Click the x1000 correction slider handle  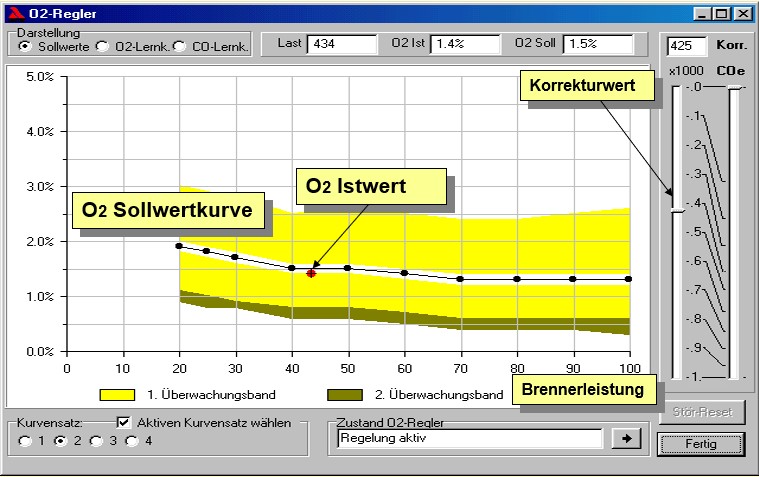click(x=677, y=210)
